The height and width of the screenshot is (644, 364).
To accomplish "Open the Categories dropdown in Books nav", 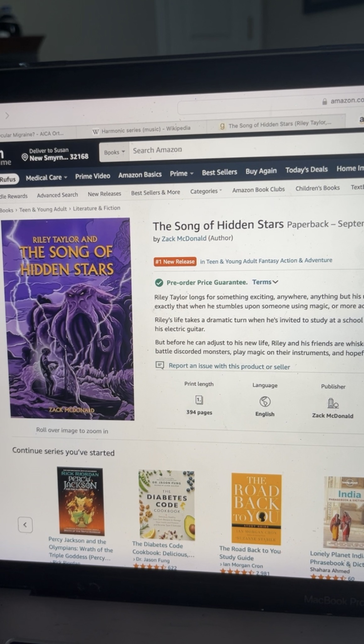I will [206, 191].
